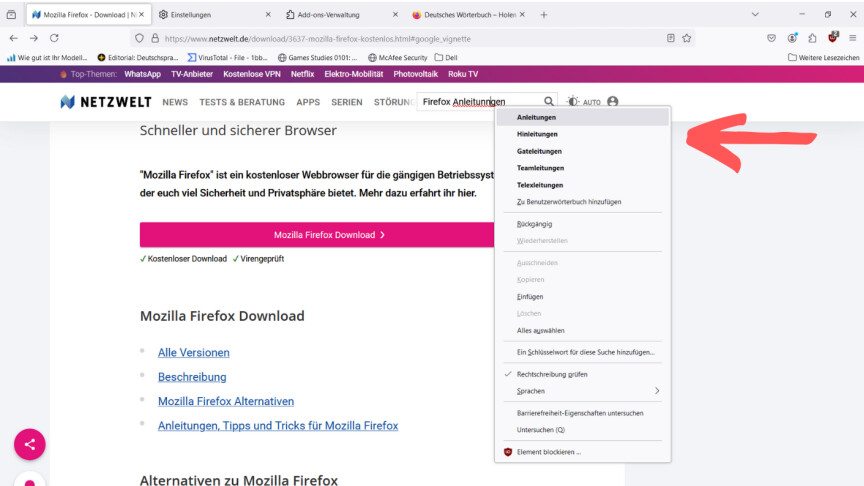Reload the current page
This screenshot has width=864, height=486.
coord(54,38)
